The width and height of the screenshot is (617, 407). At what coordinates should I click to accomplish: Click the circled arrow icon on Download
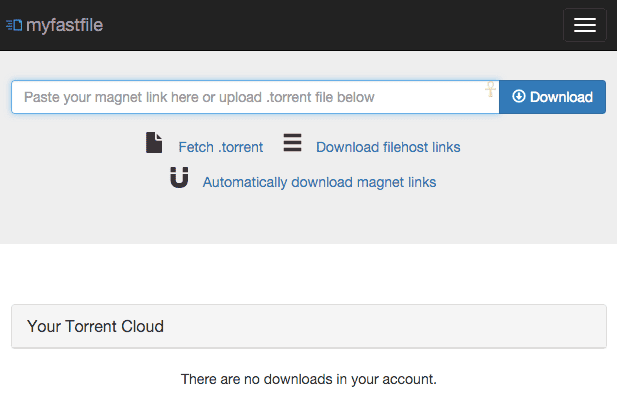519,96
